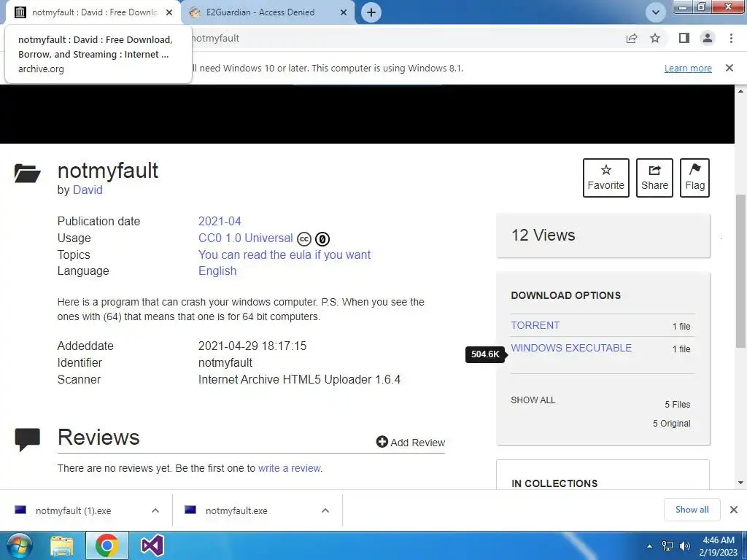Dismiss the Windows 10 warning infobar
Image resolution: width=747 pixels, height=560 pixels.
click(x=729, y=68)
